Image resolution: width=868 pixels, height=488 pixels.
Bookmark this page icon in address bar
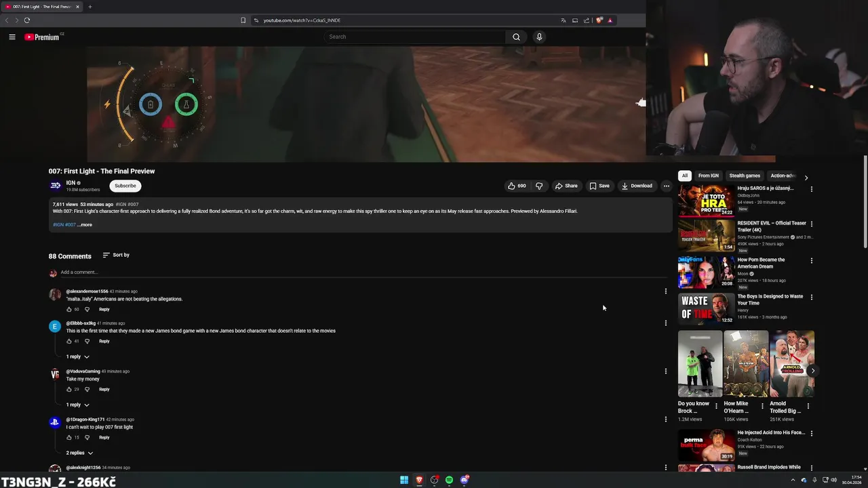[243, 20]
